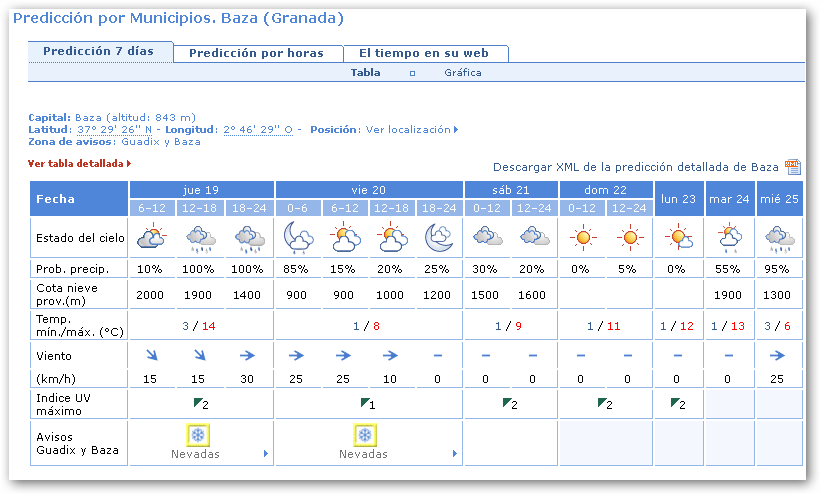Click the Latitud coordinate value
This screenshot has height=494, width=820.
click(x=114, y=130)
